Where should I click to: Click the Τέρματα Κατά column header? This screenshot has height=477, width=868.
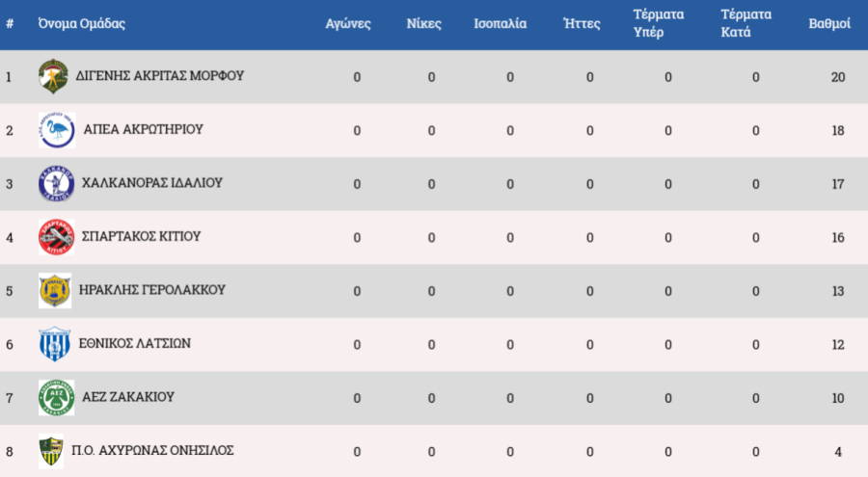[x=746, y=23]
